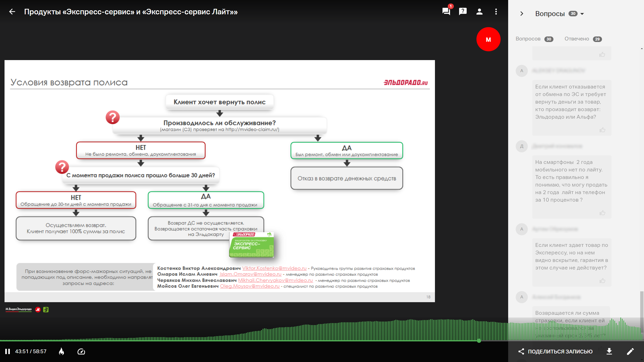Click the question text 'Если клиент сдает товар'
Viewport: 644px width, 362px height.
click(x=572, y=256)
